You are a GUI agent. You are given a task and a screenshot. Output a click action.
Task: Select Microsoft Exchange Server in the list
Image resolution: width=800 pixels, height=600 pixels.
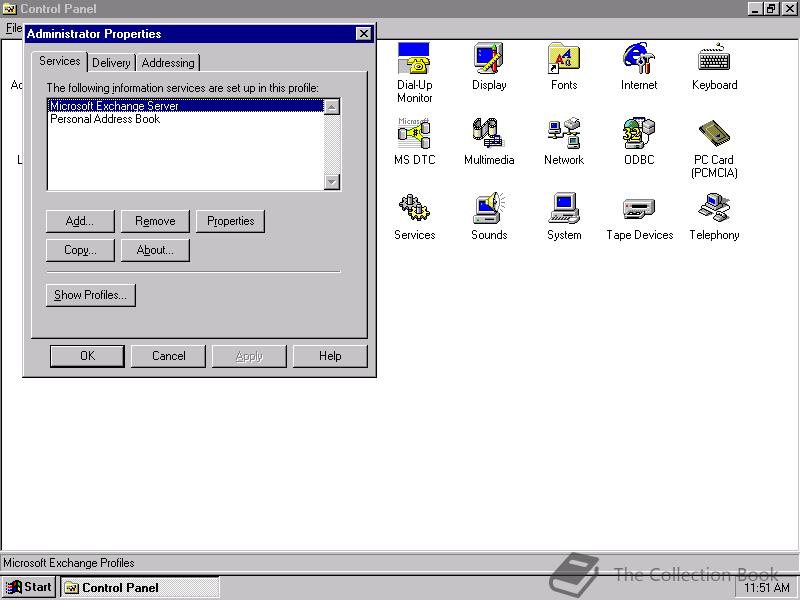click(x=186, y=106)
